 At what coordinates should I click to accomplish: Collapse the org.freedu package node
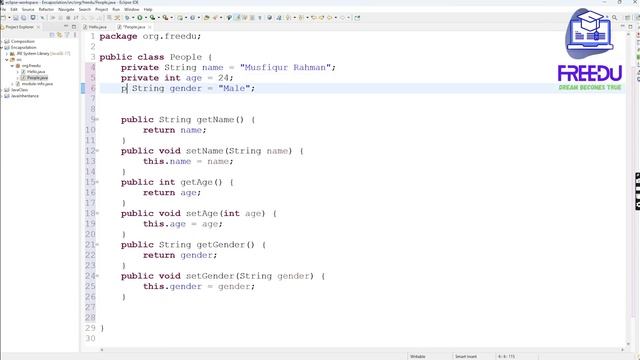pyautogui.click(x=12, y=66)
